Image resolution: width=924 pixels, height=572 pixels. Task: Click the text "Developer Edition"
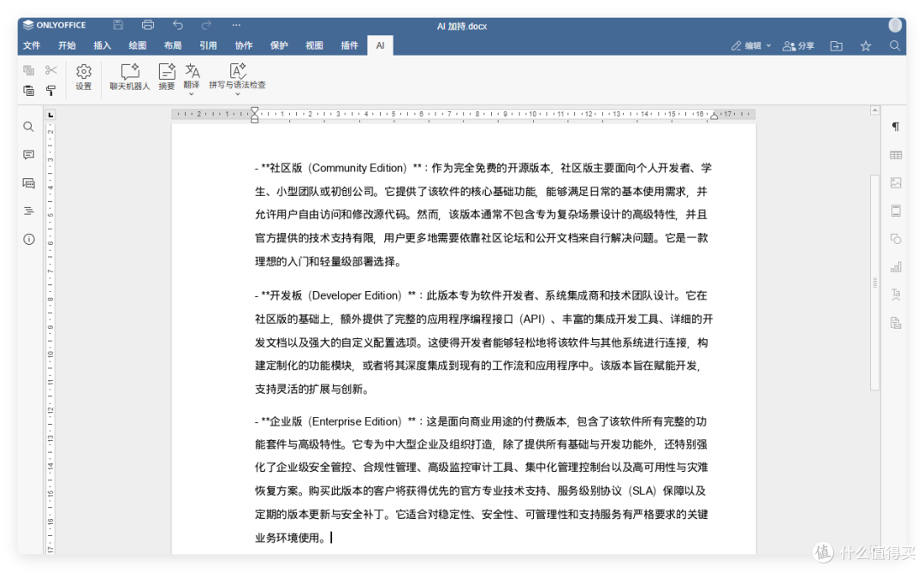pyautogui.click(x=357, y=295)
